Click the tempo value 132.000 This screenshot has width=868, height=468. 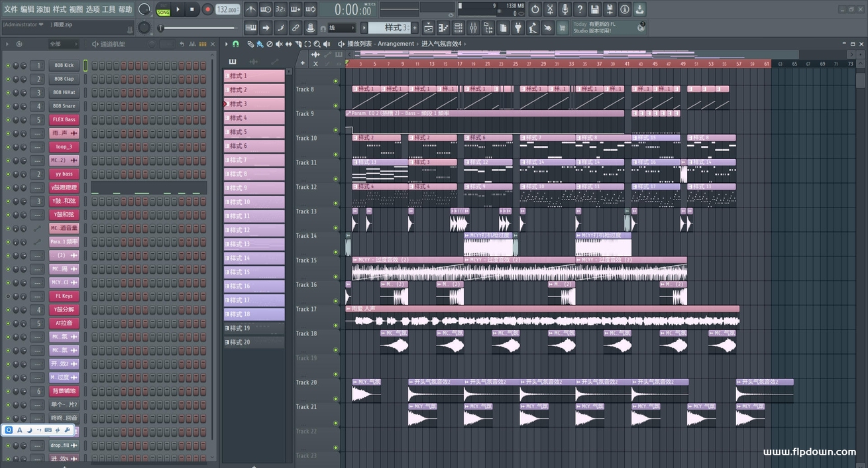point(227,9)
